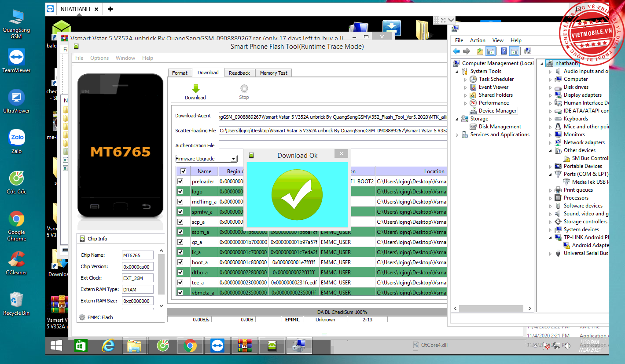Switch to the Format tab
This screenshot has width=625, height=364.
[x=180, y=73]
